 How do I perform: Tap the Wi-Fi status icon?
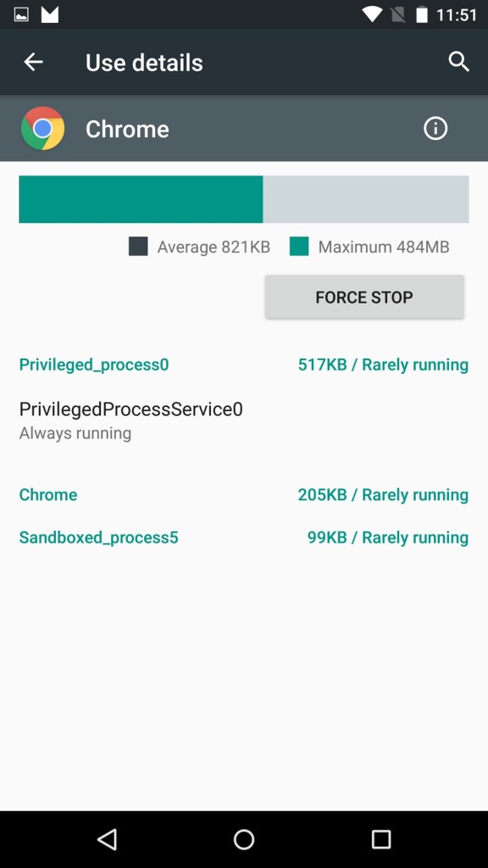point(372,15)
